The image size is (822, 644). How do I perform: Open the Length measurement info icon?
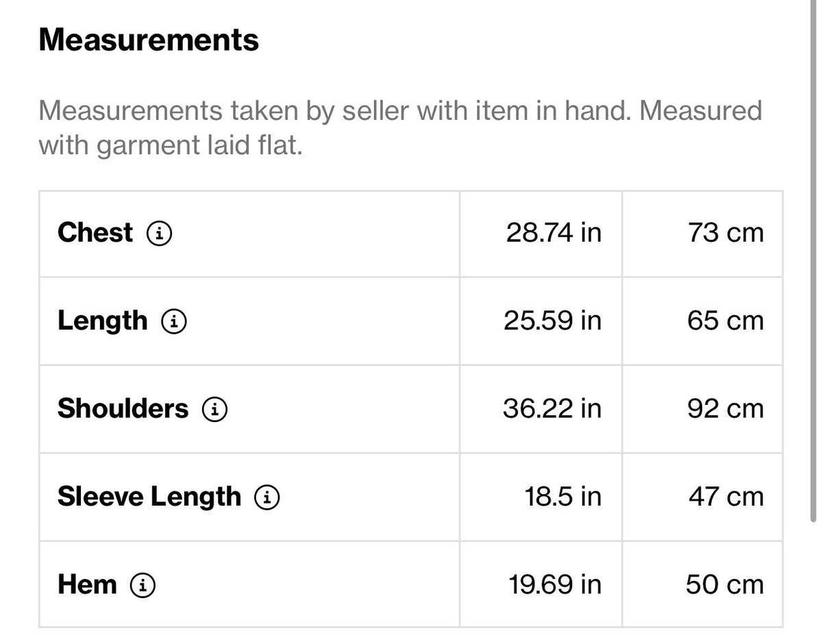tap(174, 321)
